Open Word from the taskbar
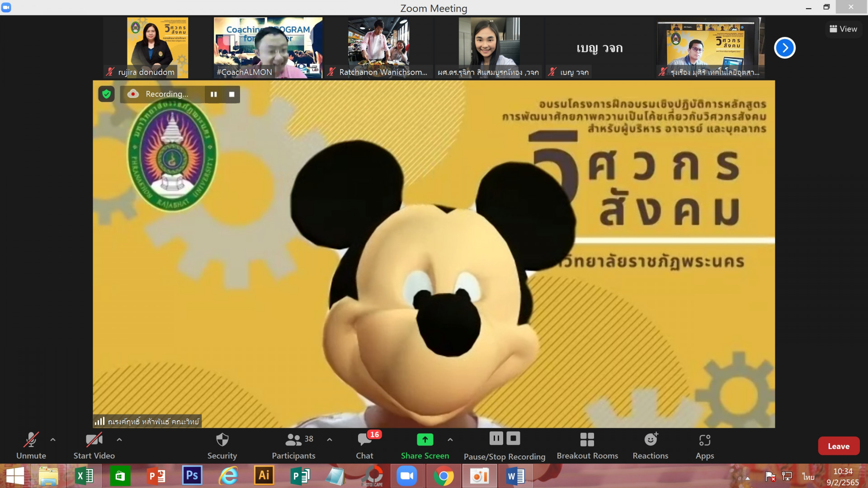 click(x=515, y=476)
